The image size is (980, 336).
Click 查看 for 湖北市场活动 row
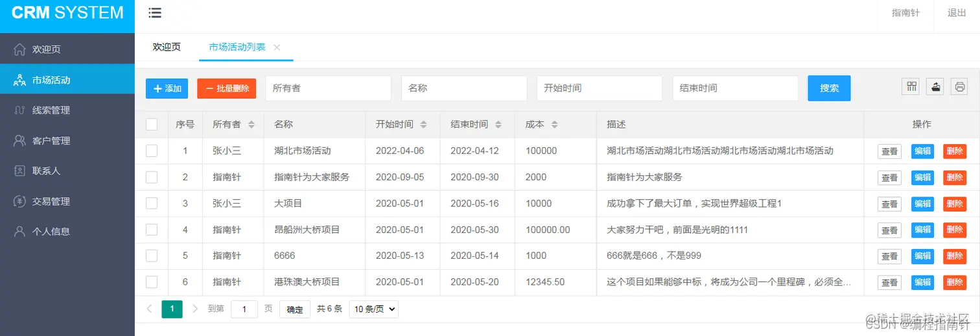[x=890, y=151]
